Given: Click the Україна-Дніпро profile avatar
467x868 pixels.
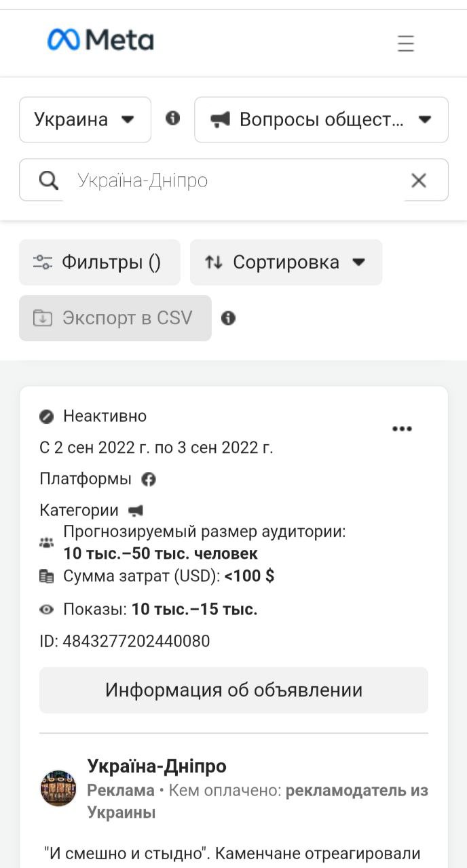Looking at the screenshot, I should (58, 788).
